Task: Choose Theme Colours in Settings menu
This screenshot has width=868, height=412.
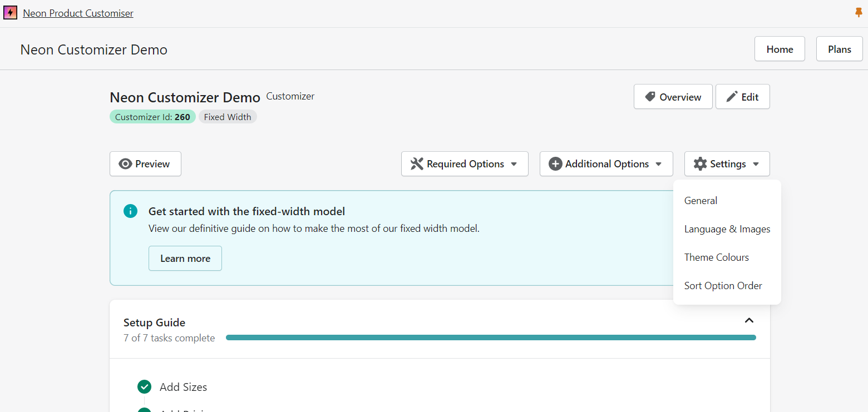Action: (716, 257)
